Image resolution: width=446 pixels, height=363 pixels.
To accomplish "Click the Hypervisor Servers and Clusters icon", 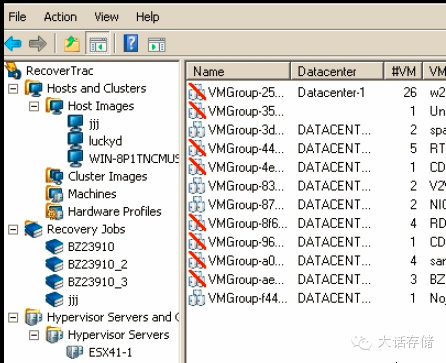I will click(x=34, y=317).
